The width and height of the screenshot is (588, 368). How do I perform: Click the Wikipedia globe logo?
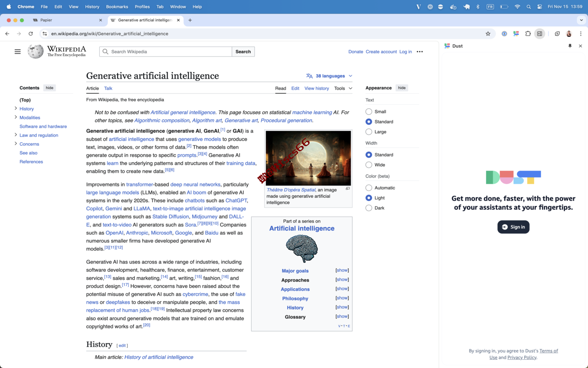[35, 52]
